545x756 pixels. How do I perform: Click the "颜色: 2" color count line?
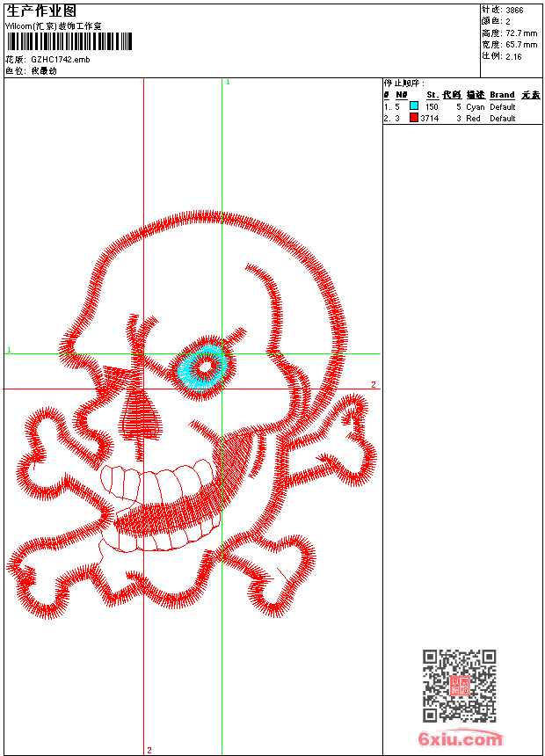click(x=496, y=21)
